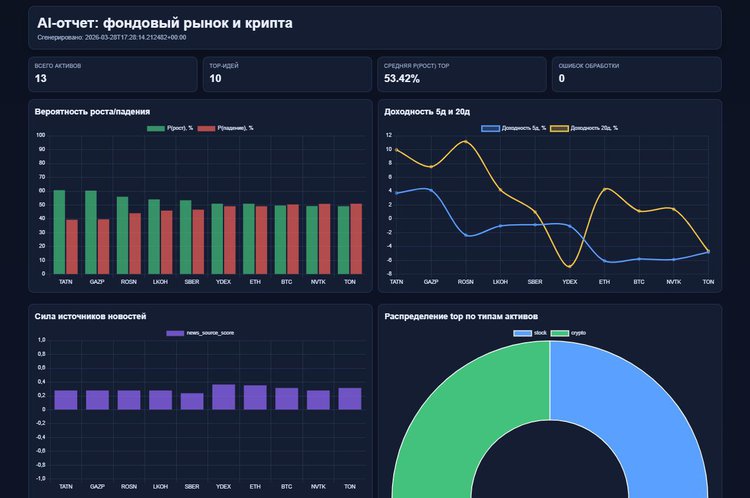Select TON purple news source score bar
Screen dimensions: 750x498
point(350,399)
